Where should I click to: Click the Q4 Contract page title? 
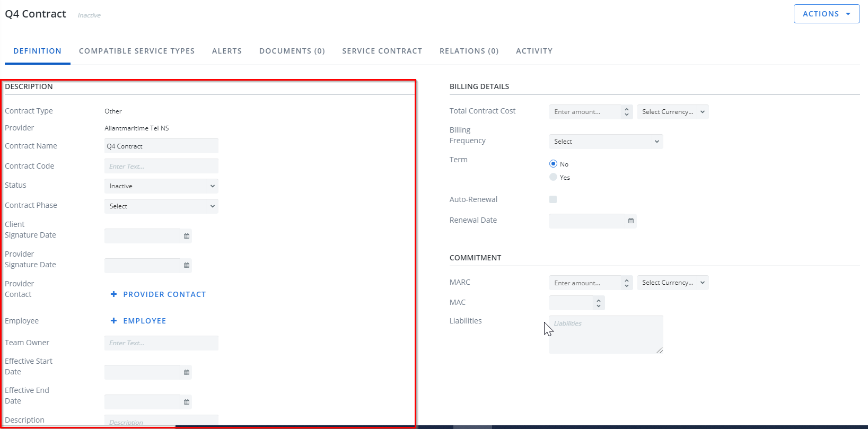click(36, 14)
